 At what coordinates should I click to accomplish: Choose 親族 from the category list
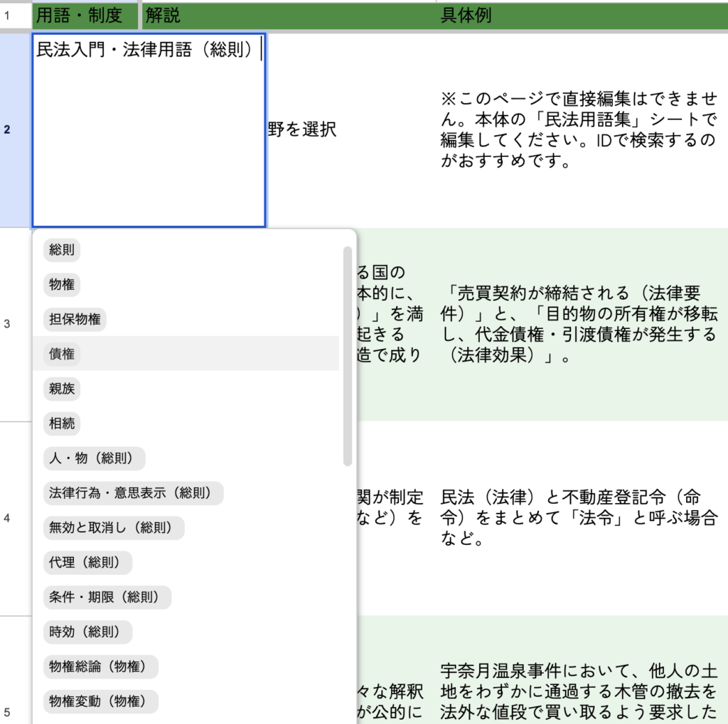tap(62, 389)
